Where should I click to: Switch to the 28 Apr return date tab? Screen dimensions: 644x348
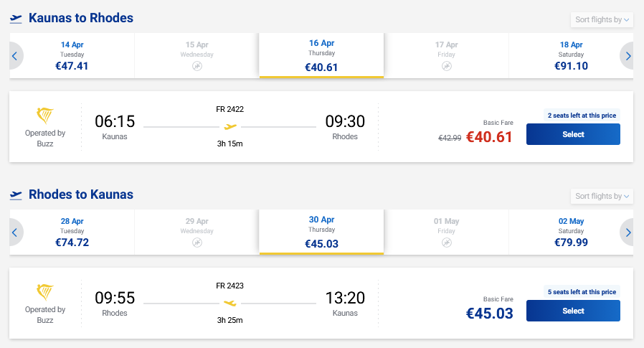(72, 232)
